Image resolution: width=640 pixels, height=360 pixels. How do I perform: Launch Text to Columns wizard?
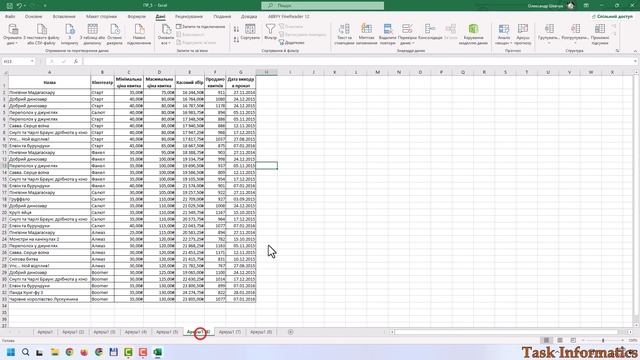[x=344, y=34]
